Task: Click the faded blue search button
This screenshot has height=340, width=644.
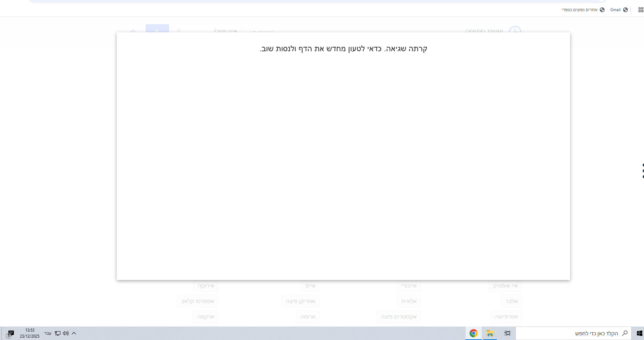Action: [157, 29]
